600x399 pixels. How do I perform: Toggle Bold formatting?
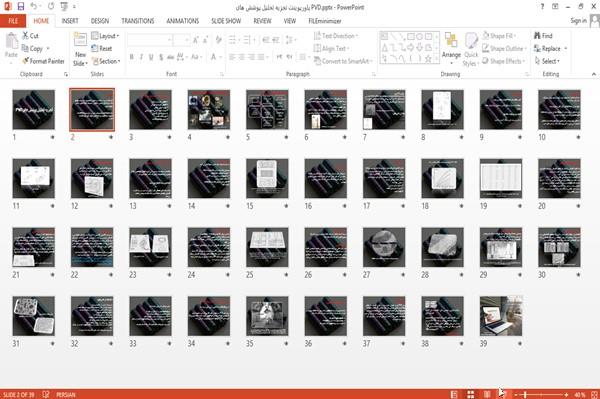pos(131,57)
